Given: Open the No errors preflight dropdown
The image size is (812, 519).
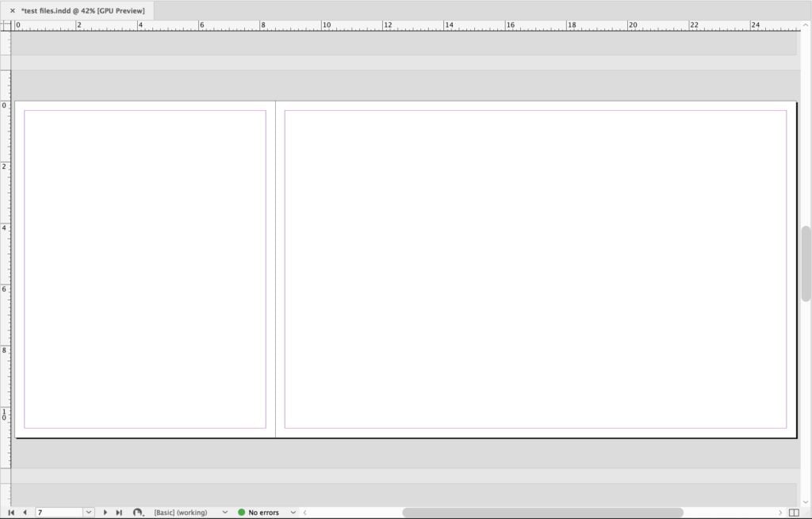Looking at the screenshot, I should (x=293, y=512).
